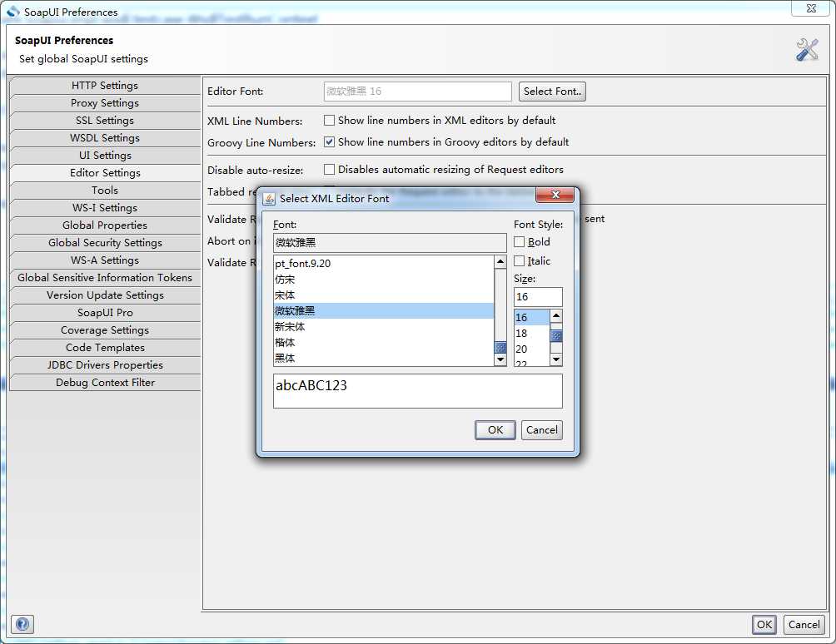Open WSDL Settings tab
The width and height of the screenshot is (836, 644).
(105, 138)
